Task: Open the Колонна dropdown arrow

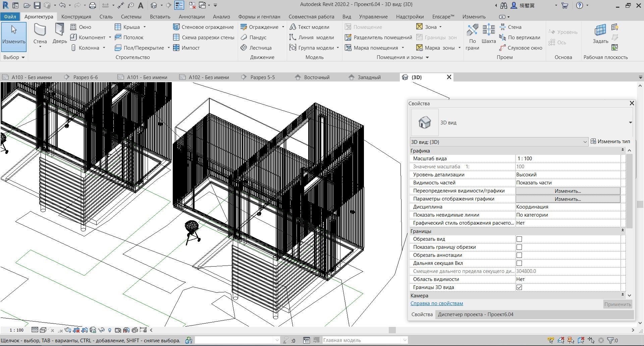Action: (x=104, y=48)
